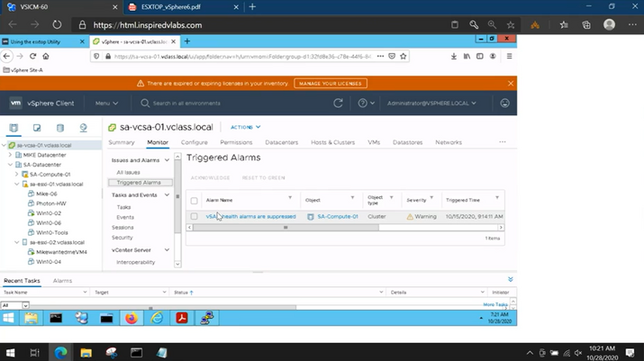Open the VMs and Templates inventory view icon
This screenshot has width=644, height=361.
pos(37,129)
